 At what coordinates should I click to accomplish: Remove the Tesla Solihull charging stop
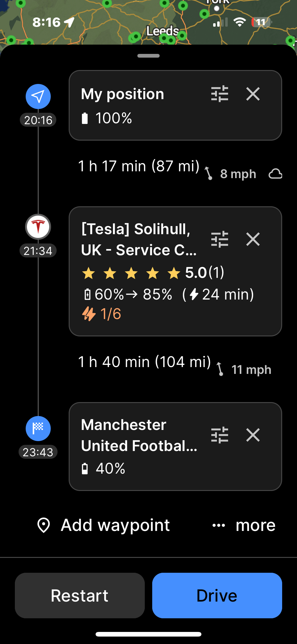coord(253,239)
